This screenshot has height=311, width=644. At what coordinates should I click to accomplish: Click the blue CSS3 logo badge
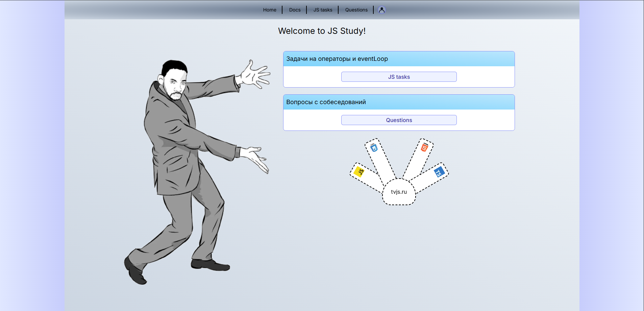tap(374, 147)
